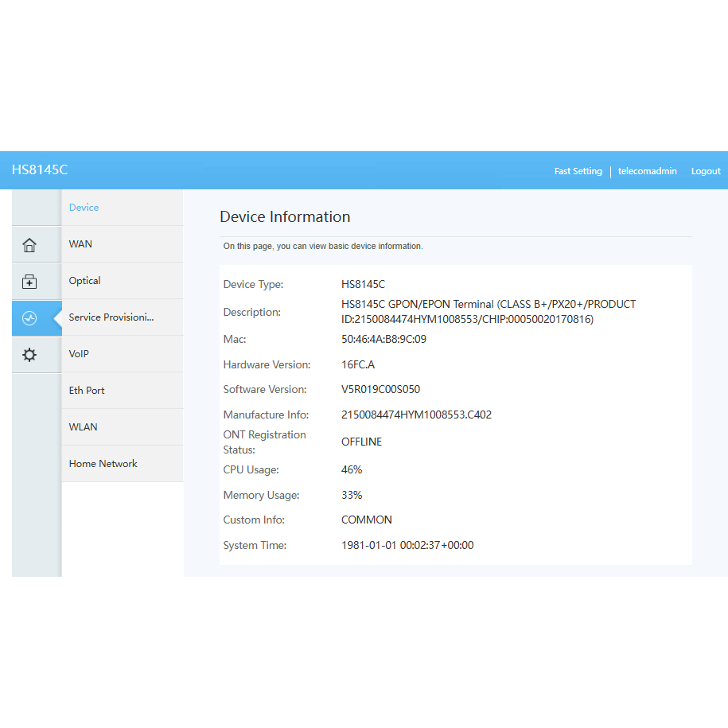Open the Eth Port page
The width and height of the screenshot is (728, 728).
click(x=87, y=391)
